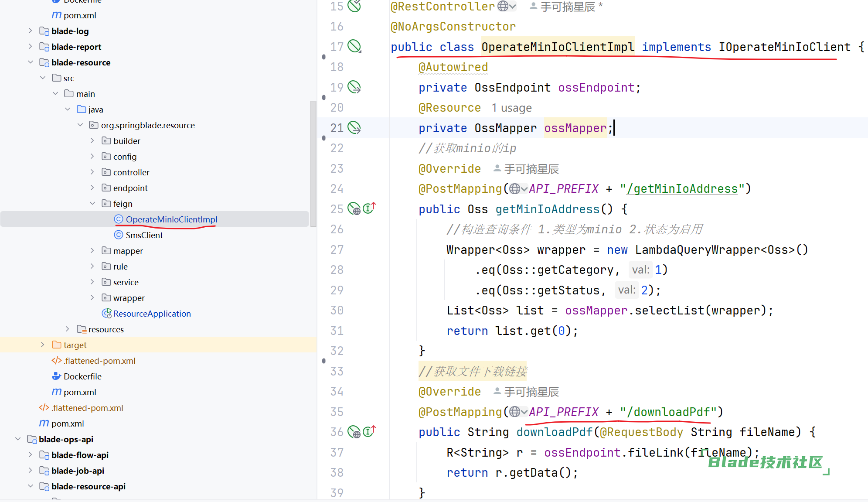
Task: Expand the blade-report module
Action: tap(30, 46)
